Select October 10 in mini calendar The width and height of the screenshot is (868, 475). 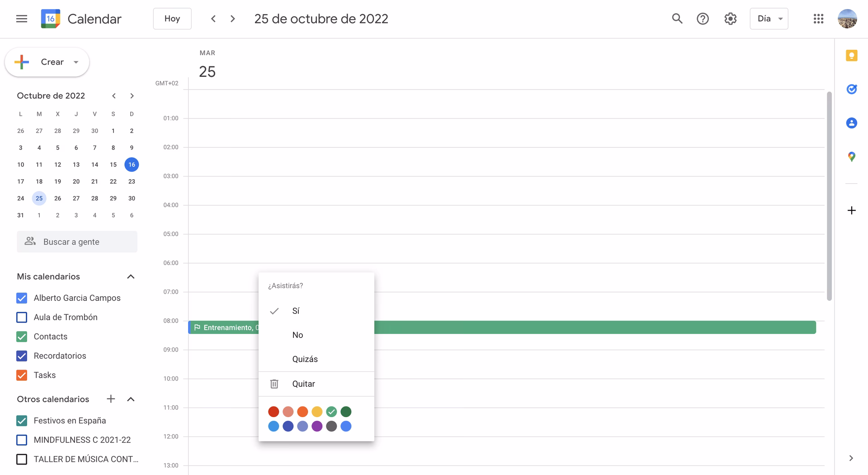tap(21, 165)
